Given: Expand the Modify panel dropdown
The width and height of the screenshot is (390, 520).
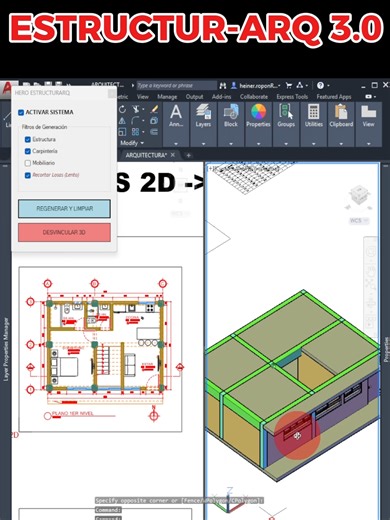Looking at the screenshot, I should 132,143.
